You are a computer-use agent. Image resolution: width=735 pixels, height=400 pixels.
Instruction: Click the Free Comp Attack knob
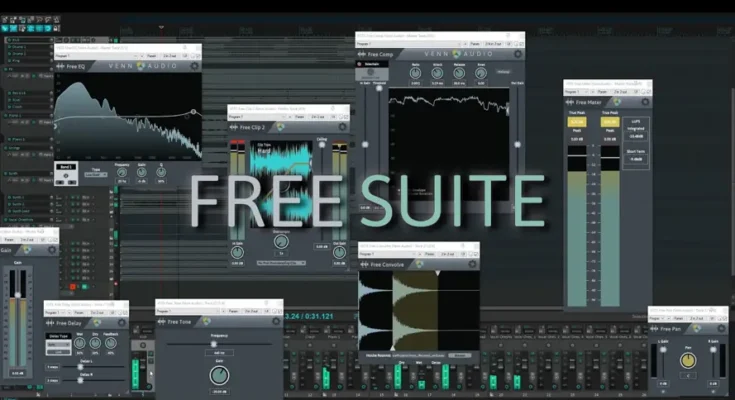pos(437,73)
